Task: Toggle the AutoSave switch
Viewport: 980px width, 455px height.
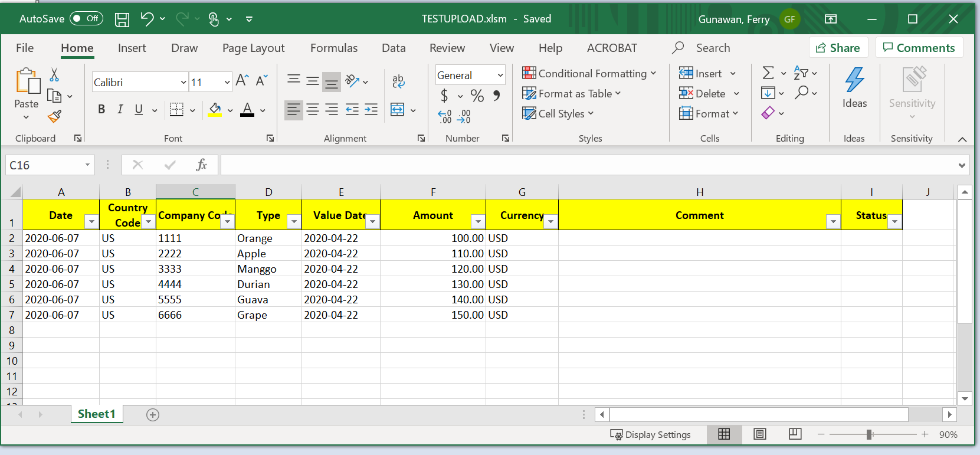Action: pyautogui.click(x=86, y=19)
